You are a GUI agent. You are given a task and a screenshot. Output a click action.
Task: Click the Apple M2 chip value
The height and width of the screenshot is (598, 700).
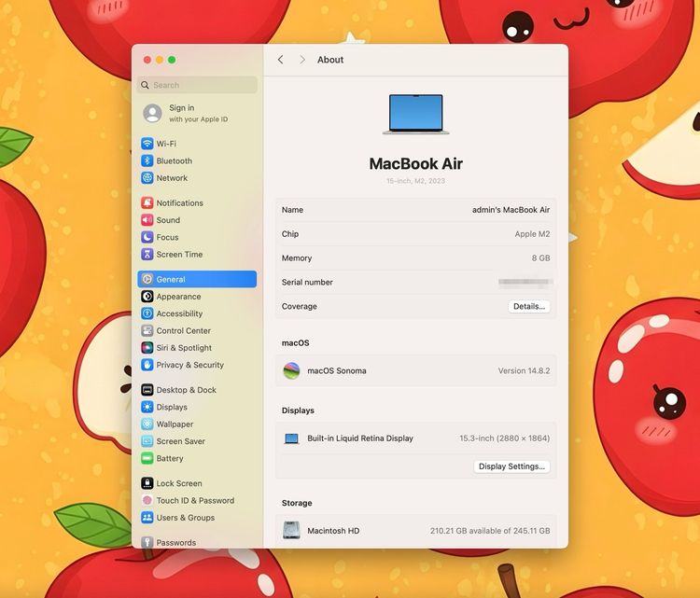click(x=532, y=234)
